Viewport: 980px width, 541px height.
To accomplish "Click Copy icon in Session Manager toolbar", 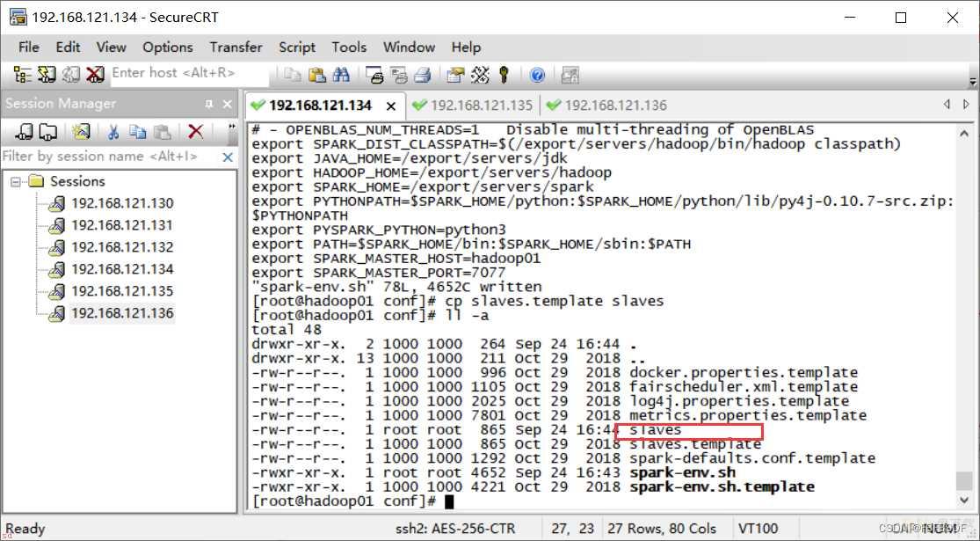I will coord(137,131).
